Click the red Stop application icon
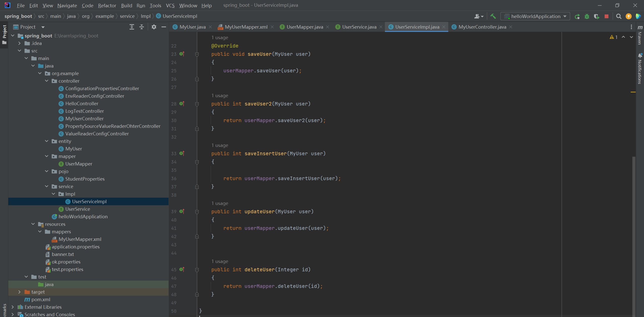This screenshot has height=317, width=644. point(607,16)
